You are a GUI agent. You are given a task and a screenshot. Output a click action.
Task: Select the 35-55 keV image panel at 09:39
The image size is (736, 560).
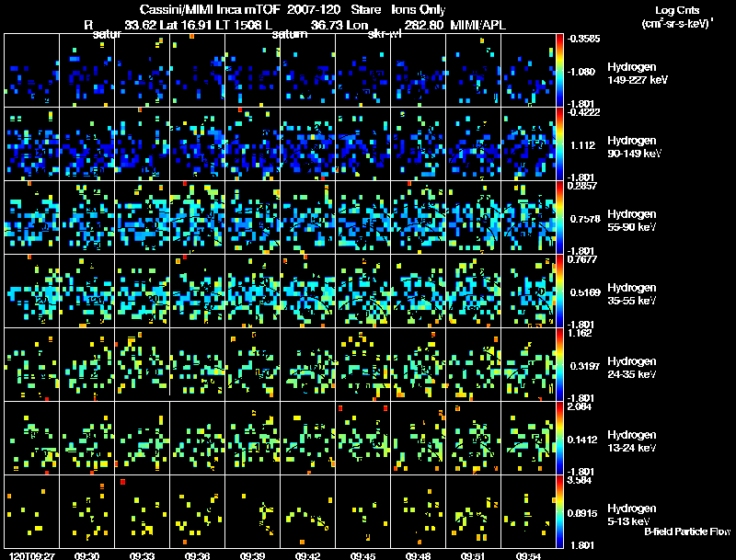252,291
